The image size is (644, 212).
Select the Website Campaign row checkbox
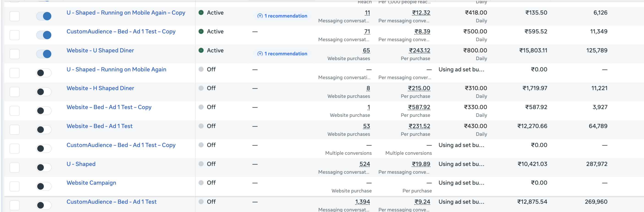click(x=14, y=186)
